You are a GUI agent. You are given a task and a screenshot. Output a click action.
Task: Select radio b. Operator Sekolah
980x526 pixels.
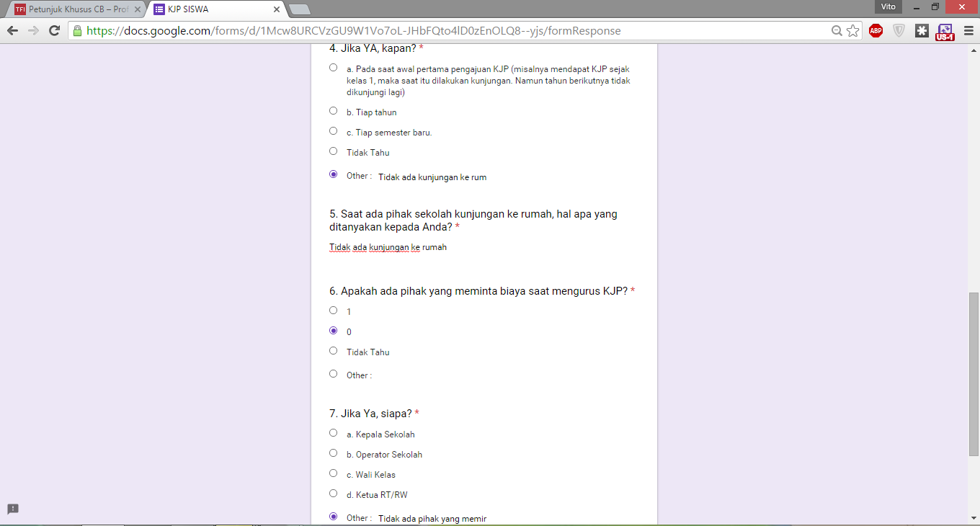(x=333, y=453)
